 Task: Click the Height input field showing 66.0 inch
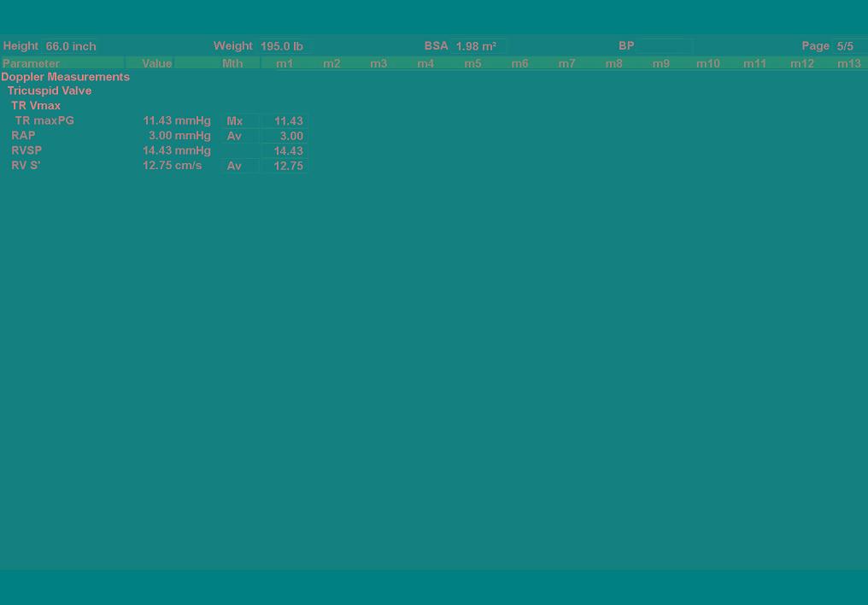71,46
